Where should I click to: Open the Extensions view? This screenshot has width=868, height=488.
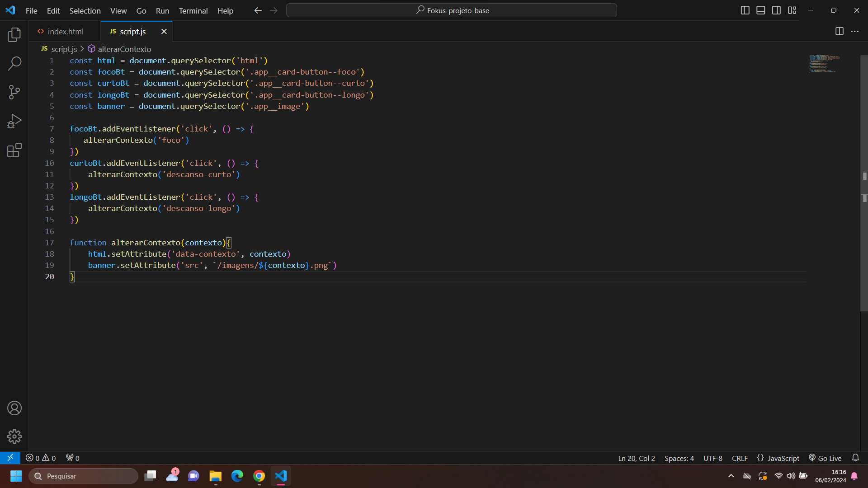pos(14,150)
